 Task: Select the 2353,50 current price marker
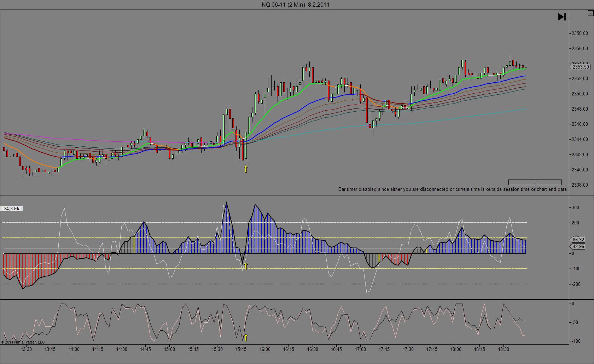coord(581,67)
